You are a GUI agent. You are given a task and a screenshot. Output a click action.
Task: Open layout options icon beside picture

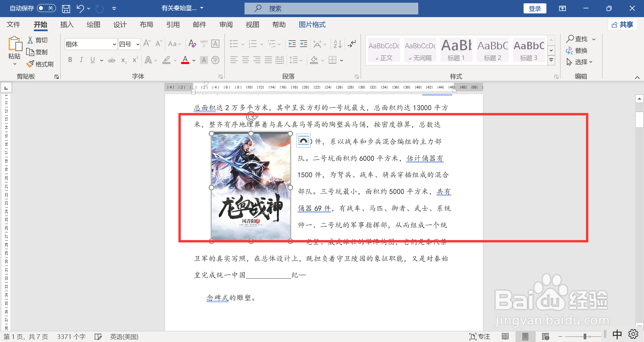click(x=304, y=140)
